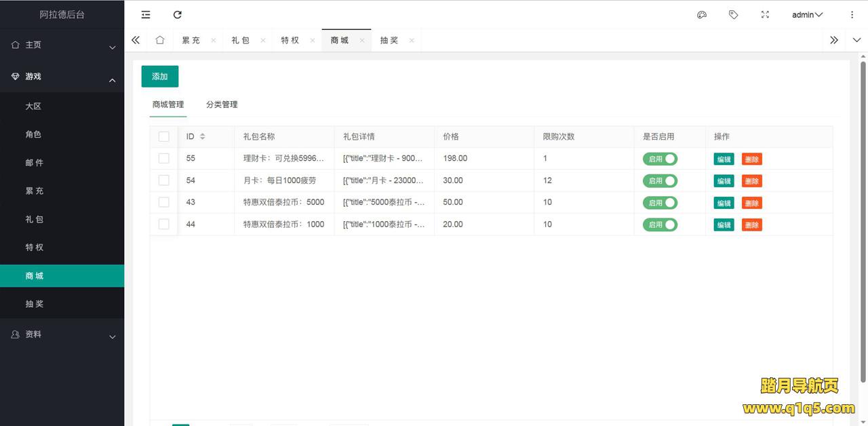Click 删除 button for ID 44

751,225
